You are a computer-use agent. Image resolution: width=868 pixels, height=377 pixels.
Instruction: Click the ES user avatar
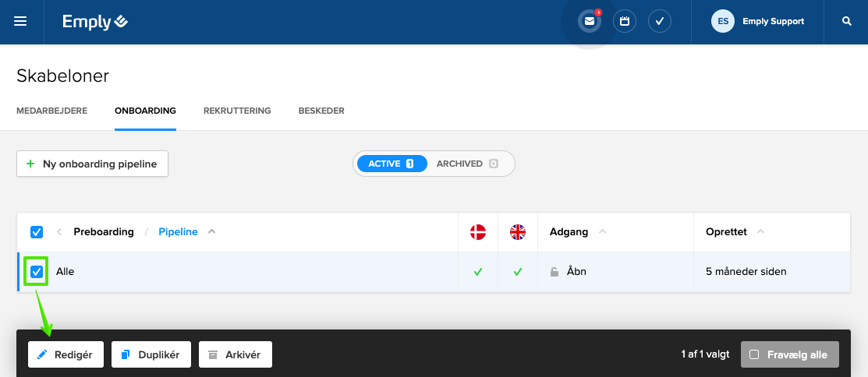[x=723, y=22]
